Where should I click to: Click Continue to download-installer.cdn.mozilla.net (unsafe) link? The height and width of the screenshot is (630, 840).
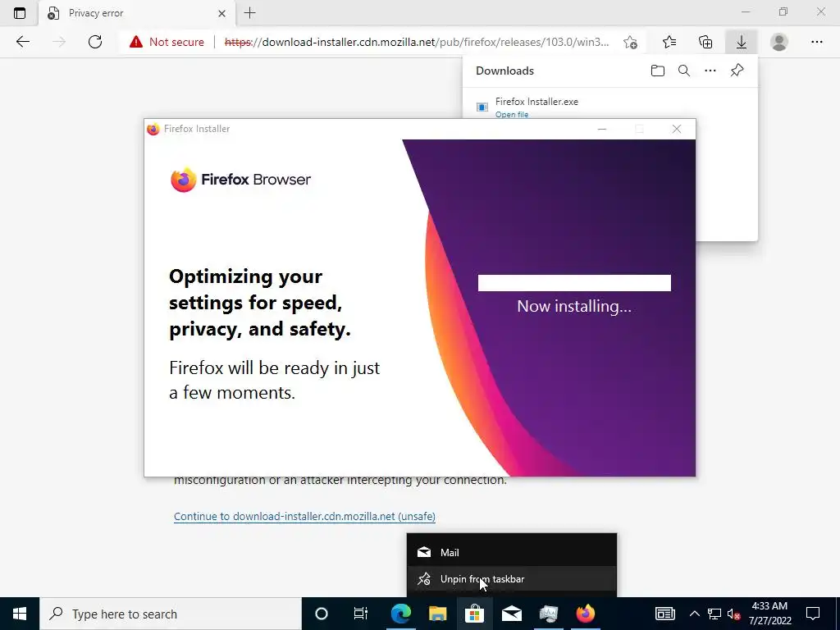pos(304,517)
